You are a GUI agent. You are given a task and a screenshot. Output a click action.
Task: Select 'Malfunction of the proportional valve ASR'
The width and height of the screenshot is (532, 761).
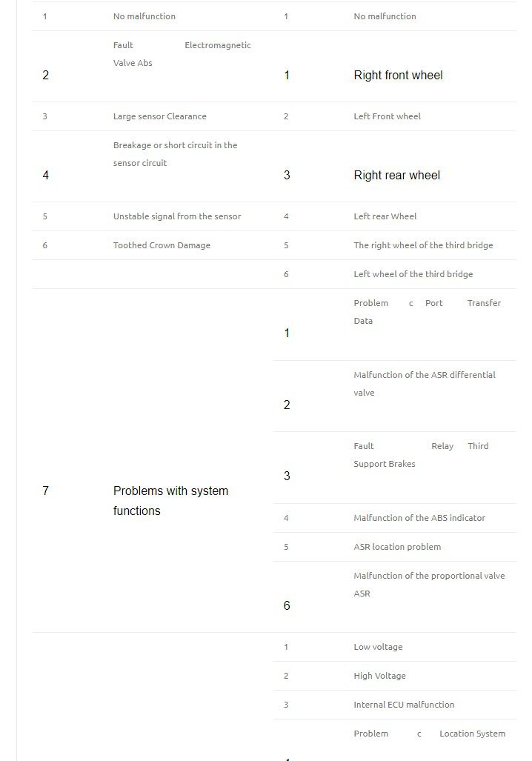pyautogui.click(x=428, y=585)
